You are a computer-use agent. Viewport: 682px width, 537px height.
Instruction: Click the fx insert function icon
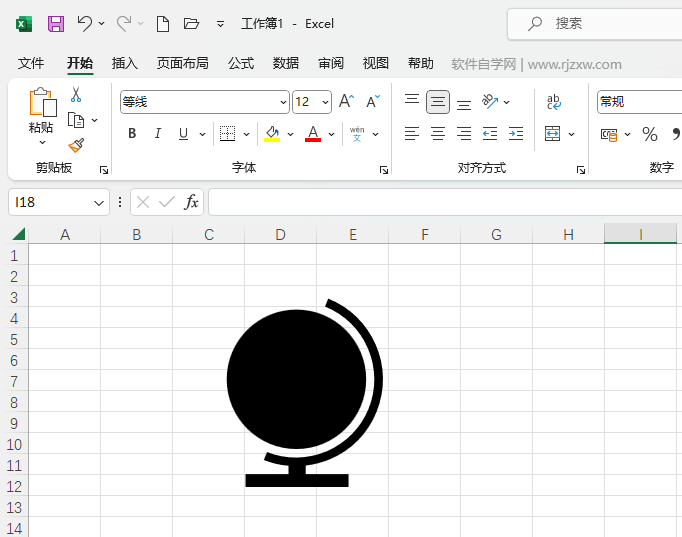pyautogui.click(x=191, y=202)
